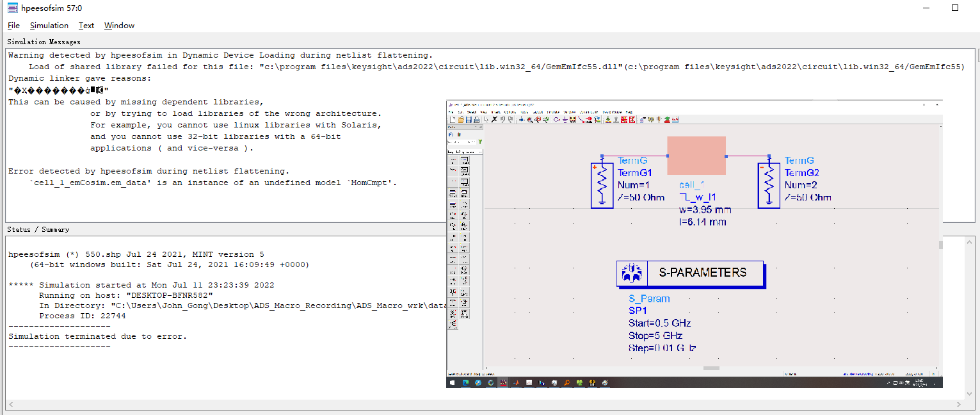Open the Text menu

tap(86, 26)
